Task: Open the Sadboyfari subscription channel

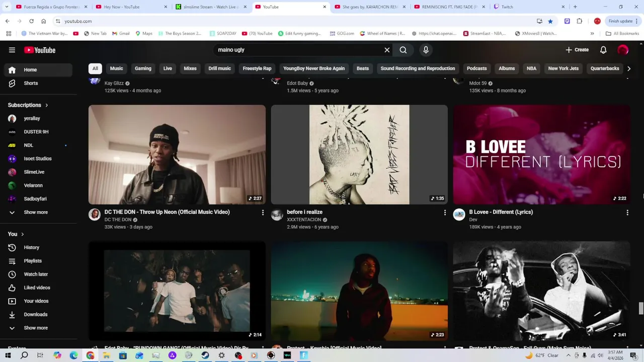Action: coord(38,199)
